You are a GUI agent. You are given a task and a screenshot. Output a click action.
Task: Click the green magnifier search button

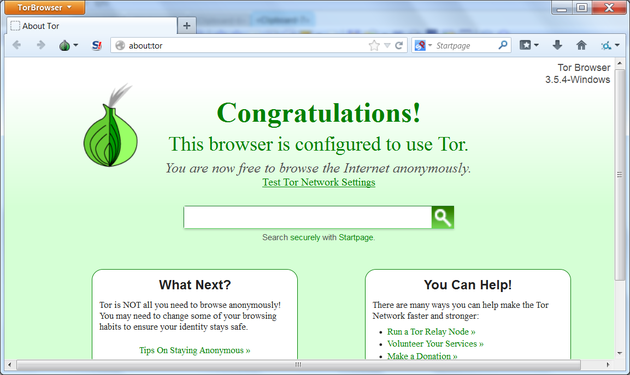[x=443, y=217]
